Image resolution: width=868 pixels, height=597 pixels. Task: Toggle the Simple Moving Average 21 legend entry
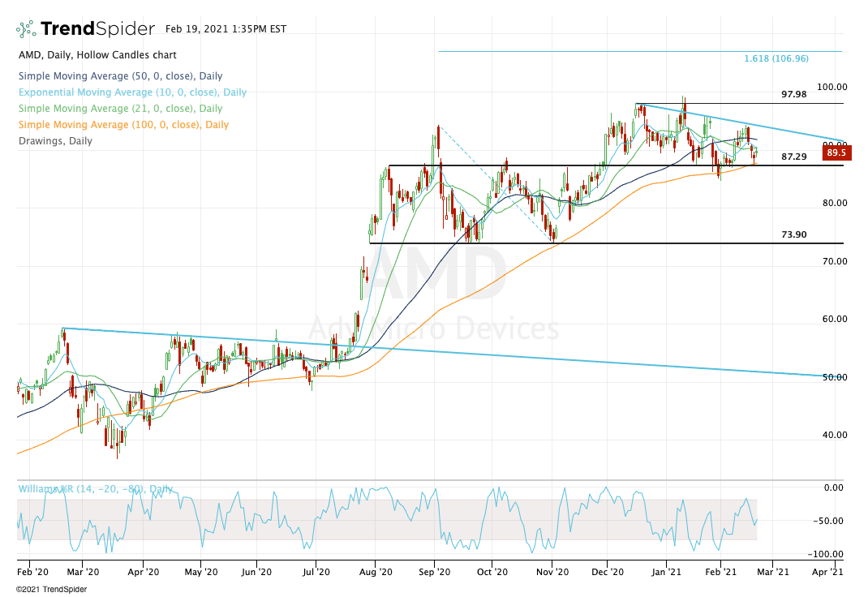[119, 109]
